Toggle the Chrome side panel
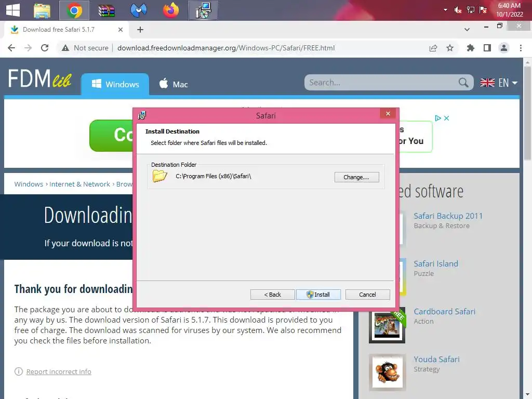Viewport: 532px width, 399px height. (487, 48)
